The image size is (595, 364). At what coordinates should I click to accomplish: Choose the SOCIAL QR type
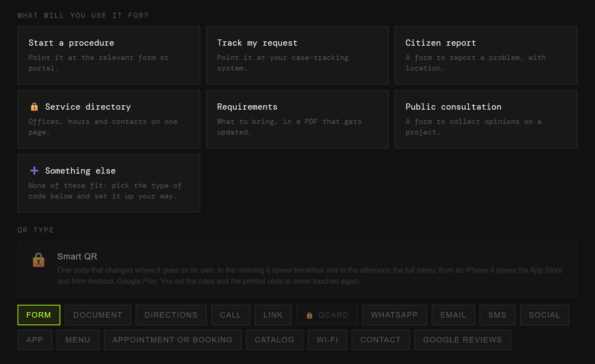coord(545,315)
